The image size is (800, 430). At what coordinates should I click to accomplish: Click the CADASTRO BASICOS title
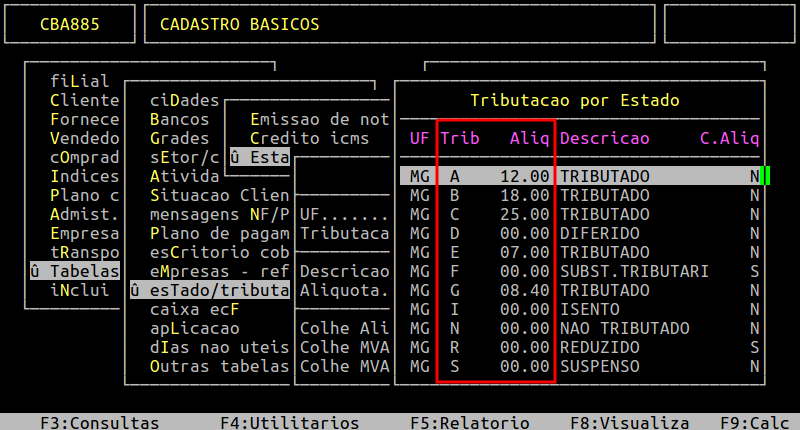[x=239, y=24]
